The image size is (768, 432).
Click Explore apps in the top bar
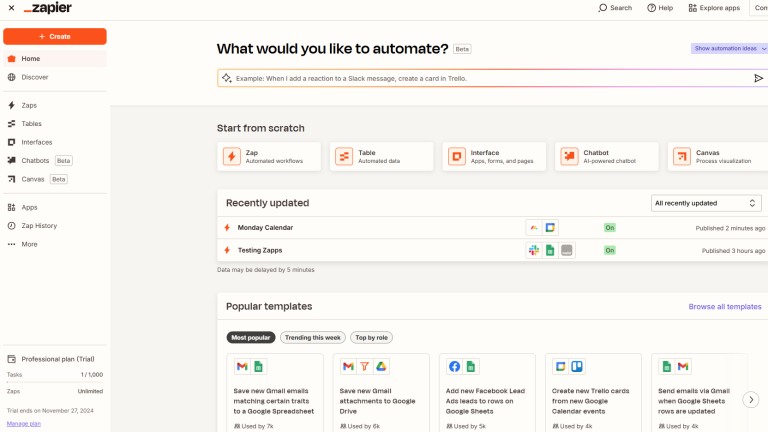tap(714, 8)
